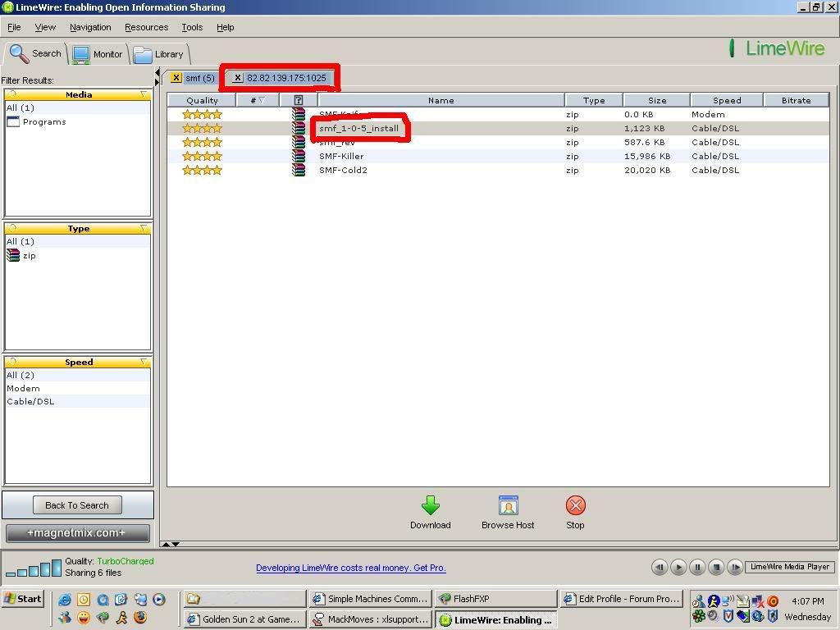Open the Navigation menu
840x630 pixels.
point(90,27)
